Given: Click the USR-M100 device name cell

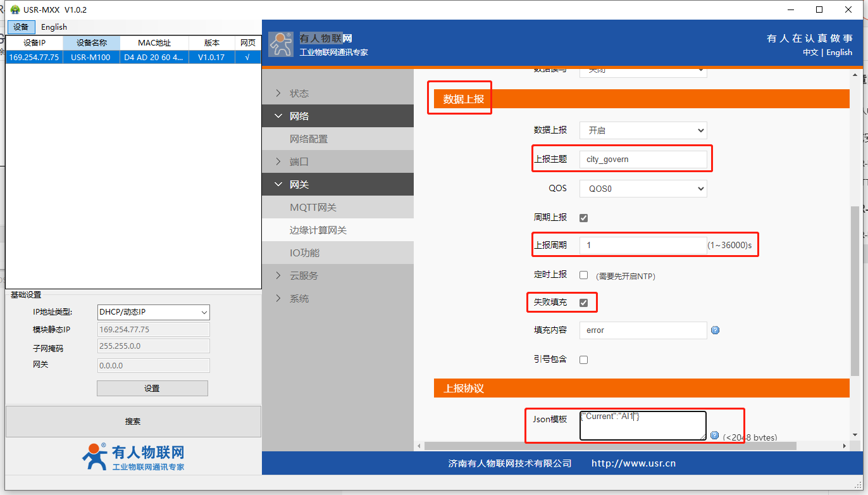Looking at the screenshot, I should pos(91,57).
